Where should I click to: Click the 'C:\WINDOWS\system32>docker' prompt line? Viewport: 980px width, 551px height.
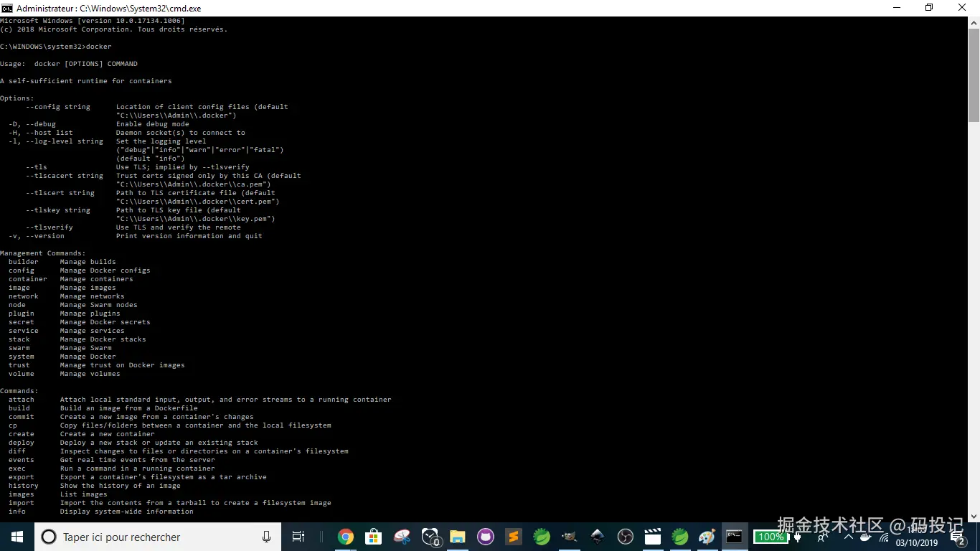[x=56, y=47]
